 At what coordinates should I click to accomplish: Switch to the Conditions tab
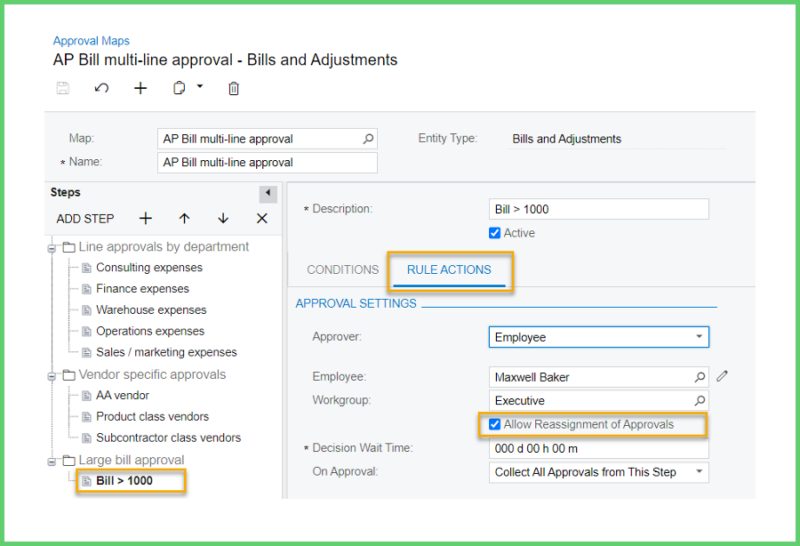(x=342, y=270)
